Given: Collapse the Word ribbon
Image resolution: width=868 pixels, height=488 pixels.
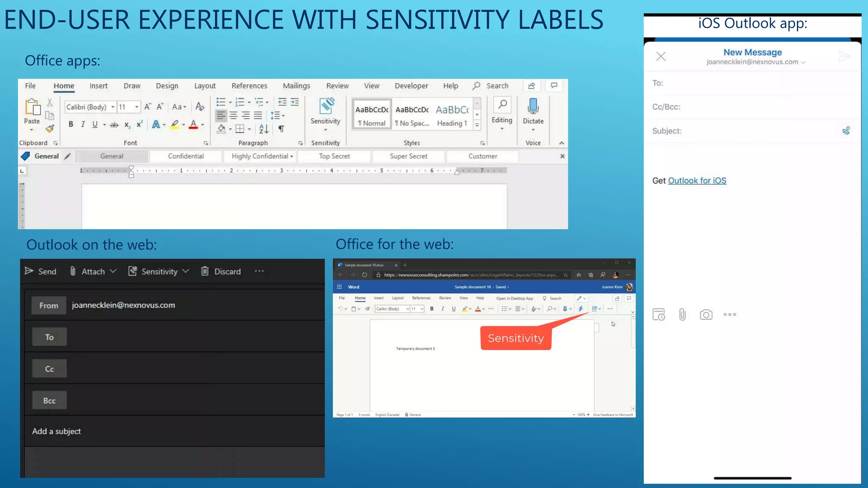Looking at the screenshot, I should coord(562,143).
